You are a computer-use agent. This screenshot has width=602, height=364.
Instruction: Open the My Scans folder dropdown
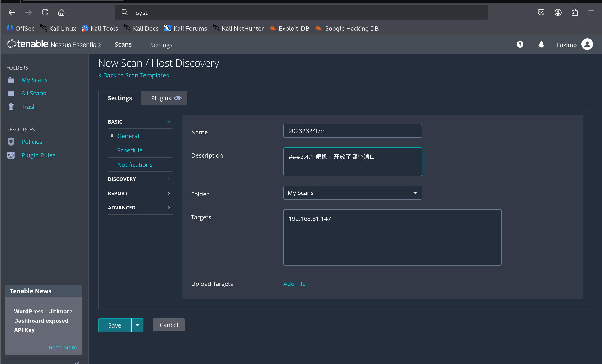click(352, 193)
